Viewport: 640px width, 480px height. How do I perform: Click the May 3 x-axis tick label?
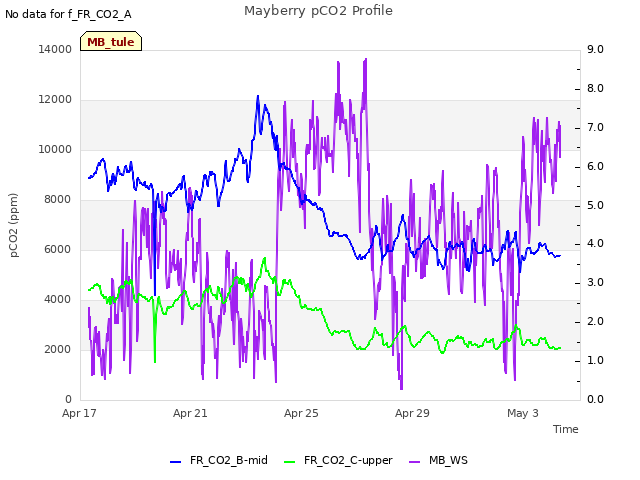click(523, 413)
